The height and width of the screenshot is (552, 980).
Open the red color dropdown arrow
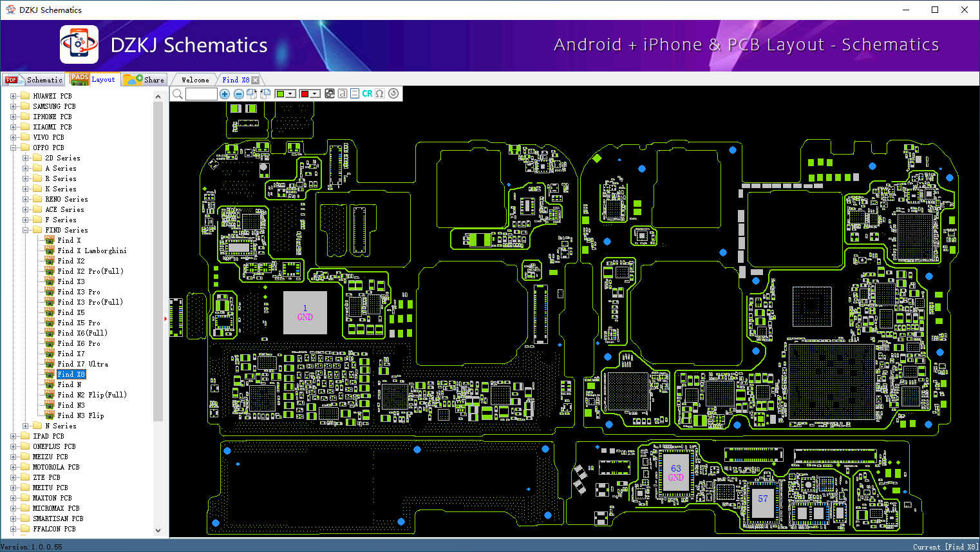tap(316, 94)
